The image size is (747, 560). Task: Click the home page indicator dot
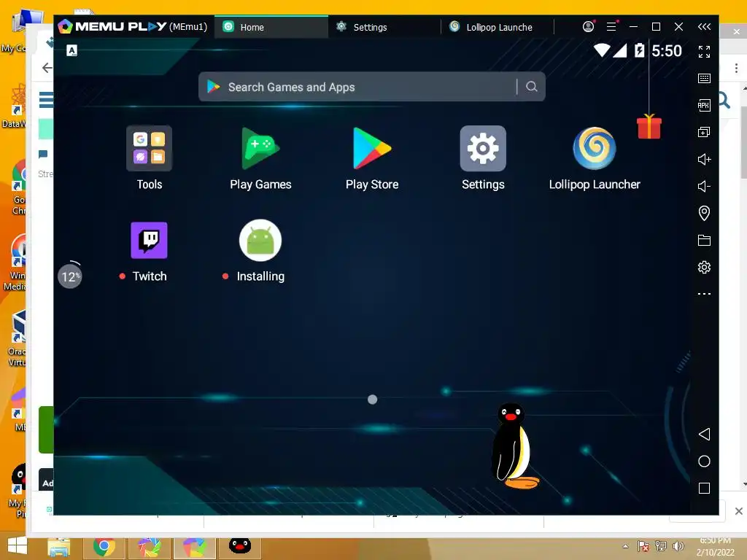(373, 400)
